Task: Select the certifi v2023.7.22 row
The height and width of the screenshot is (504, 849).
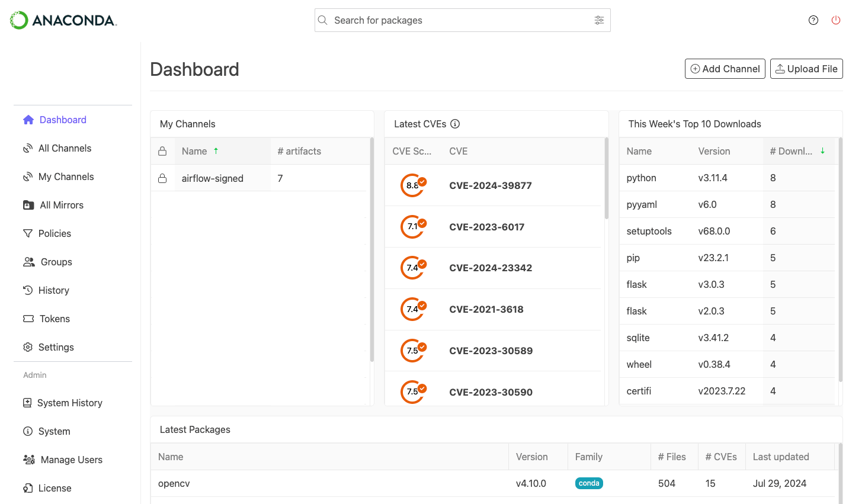Action: (727, 391)
